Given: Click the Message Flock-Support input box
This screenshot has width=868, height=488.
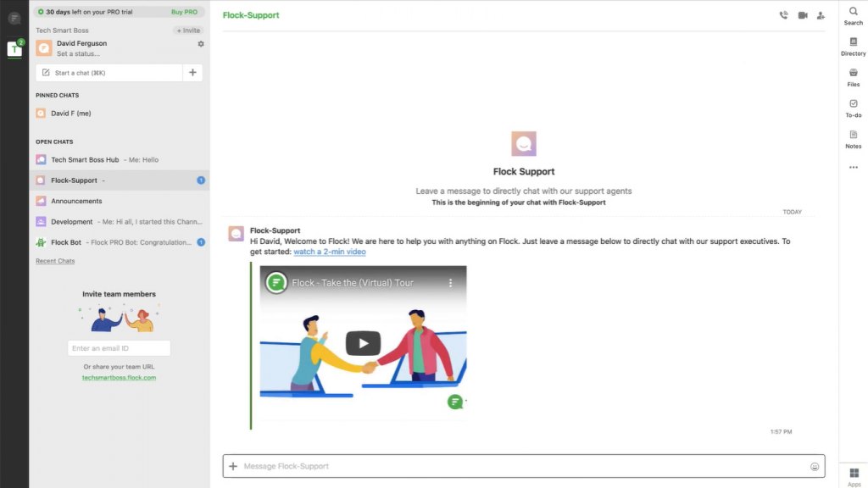Looking at the screenshot, I should (x=524, y=466).
